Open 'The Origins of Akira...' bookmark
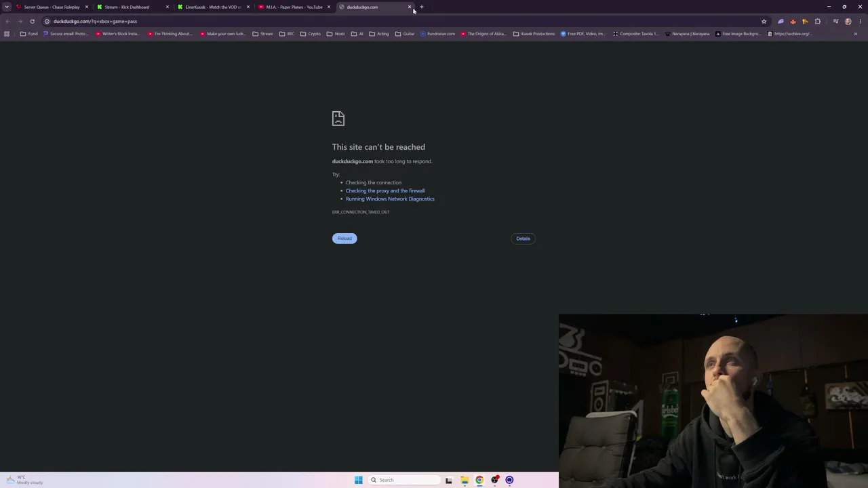This screenshot has width=868, height=488. point(484,34)
